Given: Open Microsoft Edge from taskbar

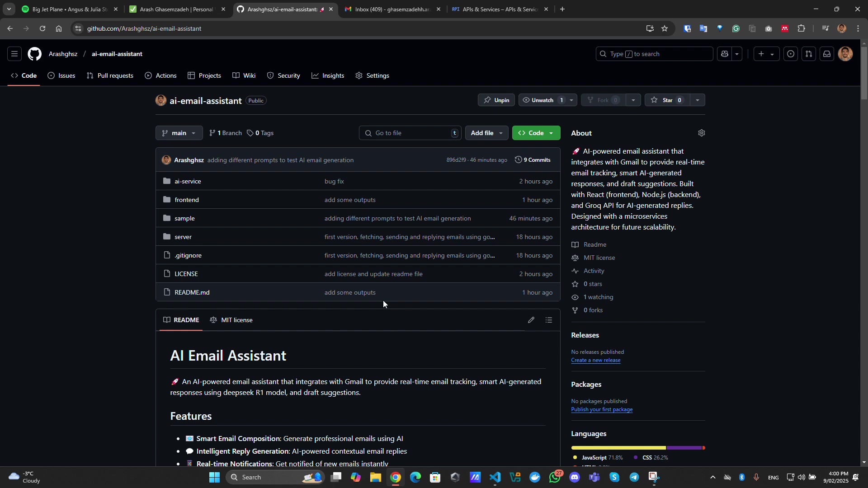Looking at the screenshot, I should tap(415, 477).
